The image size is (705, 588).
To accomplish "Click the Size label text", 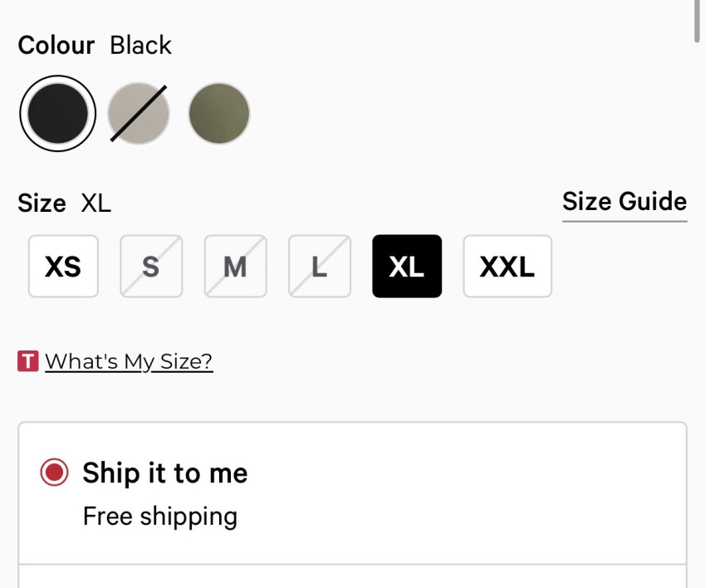I will 42,203.
